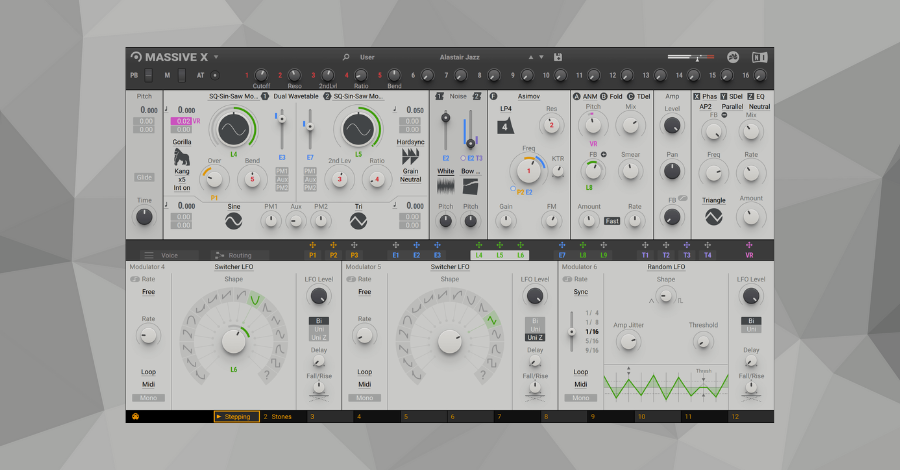Toggle the Mono button in Modulator 4
Screen dimensions: 900x470
(148, 397)
